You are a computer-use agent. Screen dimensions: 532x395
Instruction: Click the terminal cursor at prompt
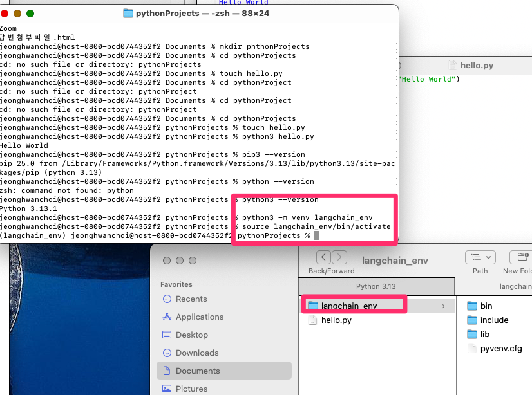pyautogui.click(x=316, y=235)
